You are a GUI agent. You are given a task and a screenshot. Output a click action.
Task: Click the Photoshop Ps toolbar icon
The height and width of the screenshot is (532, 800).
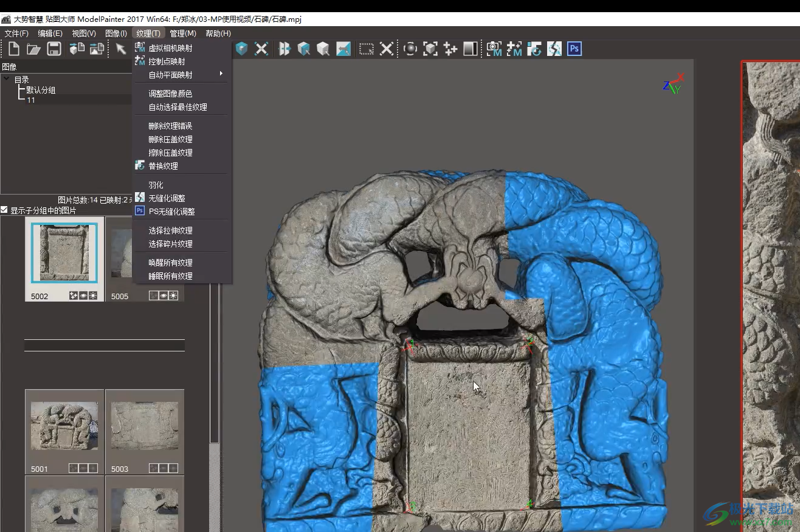574,49
